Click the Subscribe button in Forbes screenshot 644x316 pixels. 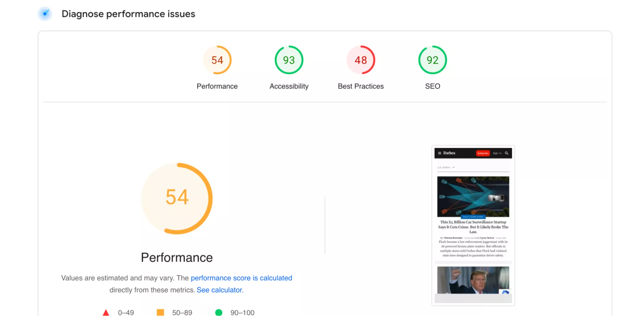pos(483,153)
